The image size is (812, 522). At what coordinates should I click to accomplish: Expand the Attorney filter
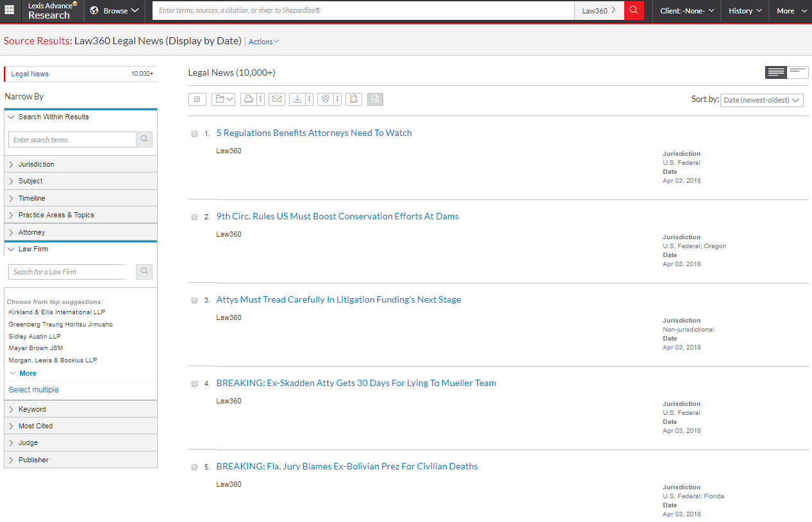81,232
